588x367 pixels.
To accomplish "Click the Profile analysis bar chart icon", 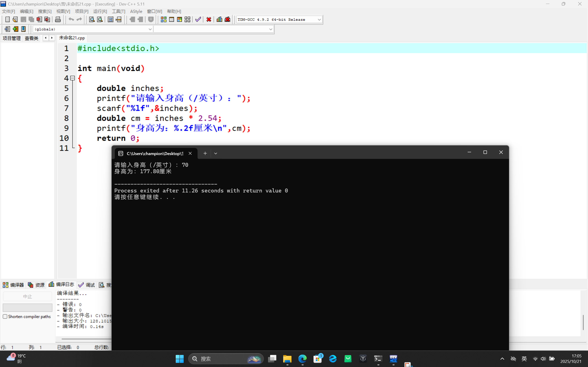I will pyautogui.click(x=219, y=19).
